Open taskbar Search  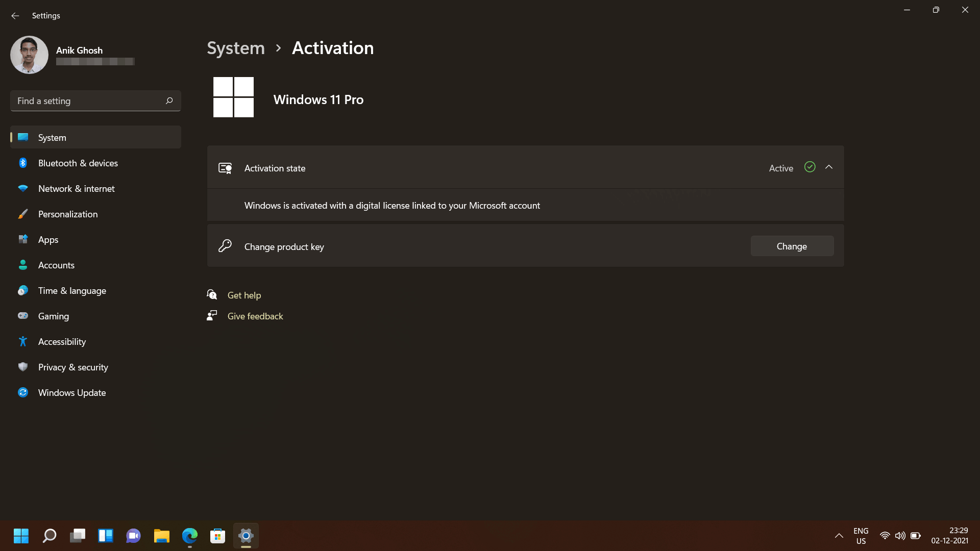click(50, 536)
